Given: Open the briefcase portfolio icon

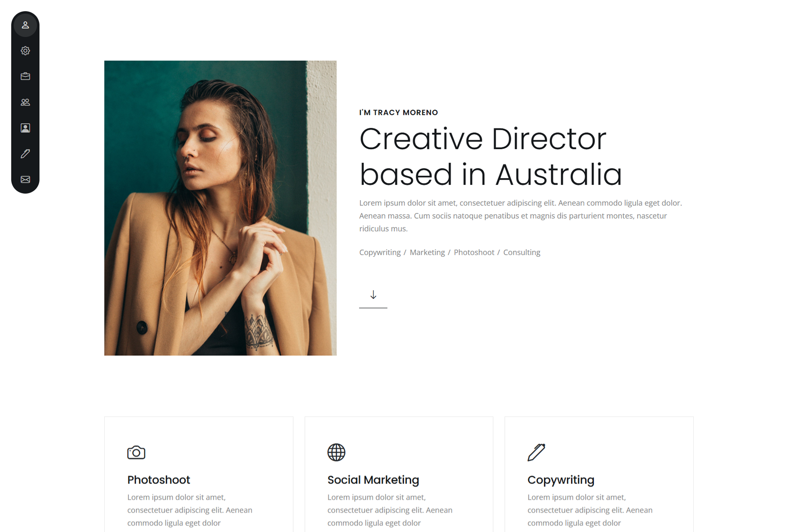Looking at the screenshot, I should (25, 76).
